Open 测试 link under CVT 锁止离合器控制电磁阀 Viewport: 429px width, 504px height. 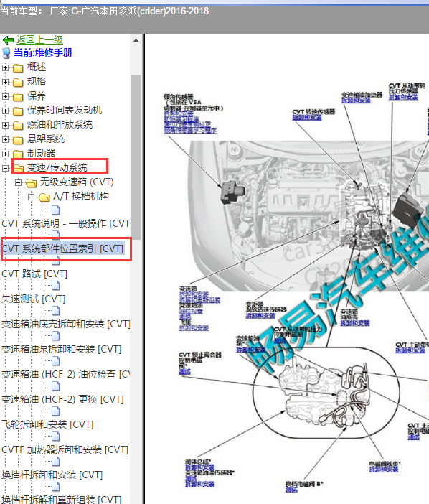pyautogui.click(x=184, y=372)
